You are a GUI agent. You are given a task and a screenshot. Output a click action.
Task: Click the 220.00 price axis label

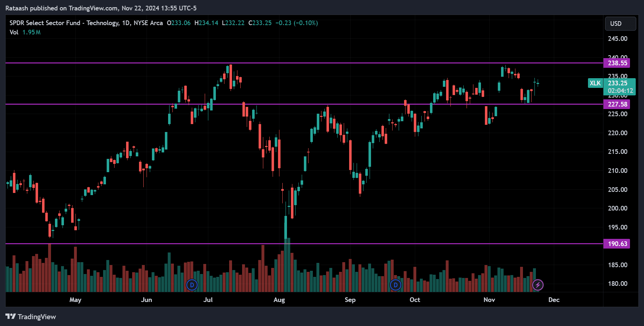pos(617,133)
